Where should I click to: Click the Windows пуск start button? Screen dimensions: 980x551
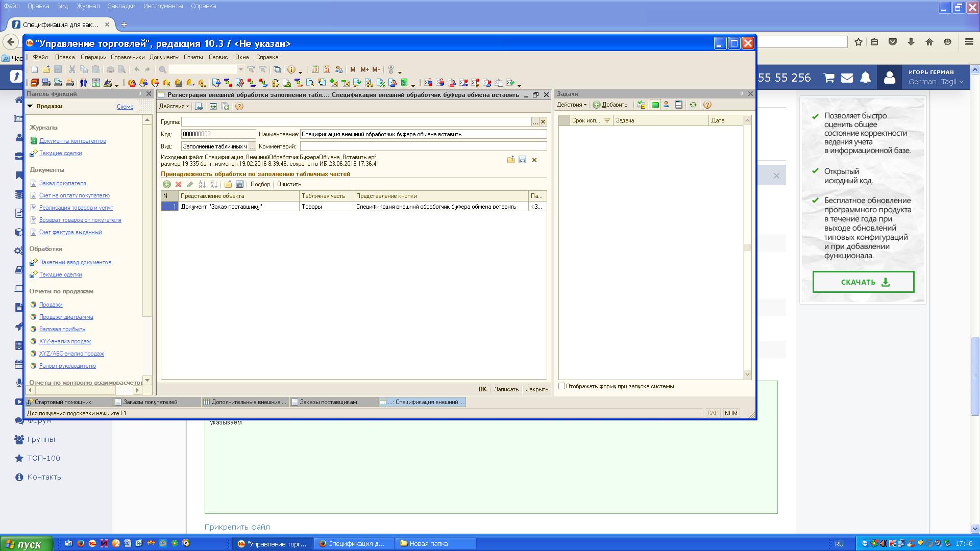[27, 544]
